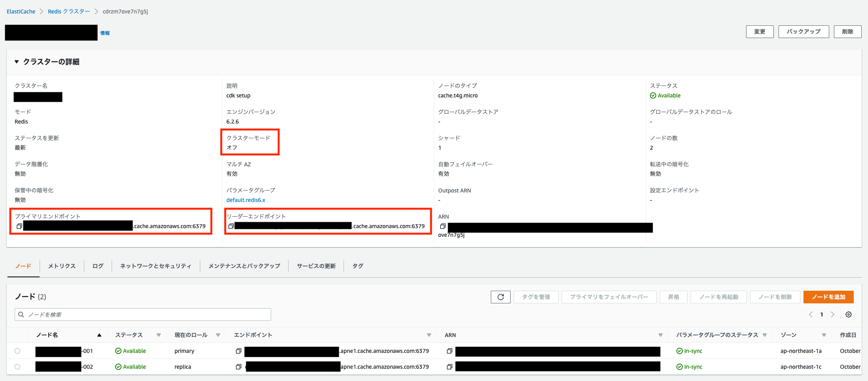This screenshot has width=868, height=381.
Task: Collapse the クラスターの詳細 section
Action: click(x=17, y=62)
